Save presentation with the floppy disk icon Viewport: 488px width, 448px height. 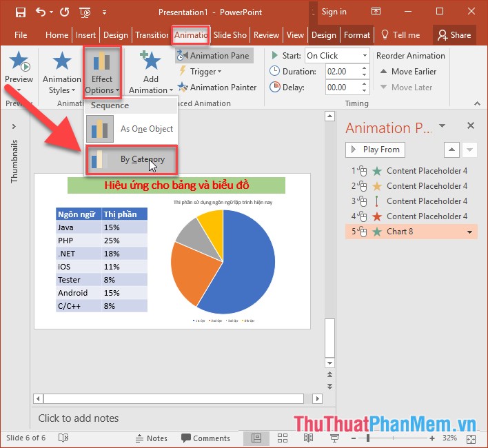pyautogui.click(x=20, y=12)
